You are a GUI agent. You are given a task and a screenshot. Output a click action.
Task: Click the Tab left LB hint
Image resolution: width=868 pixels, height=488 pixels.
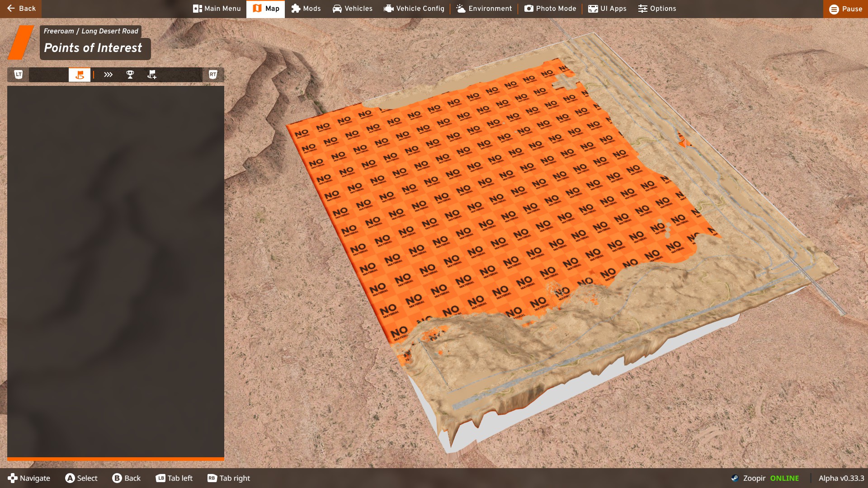point(174,478)
